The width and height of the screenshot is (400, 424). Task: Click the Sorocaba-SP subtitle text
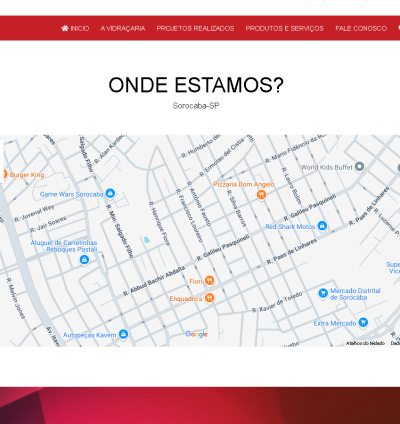click(x=196, y=106)
